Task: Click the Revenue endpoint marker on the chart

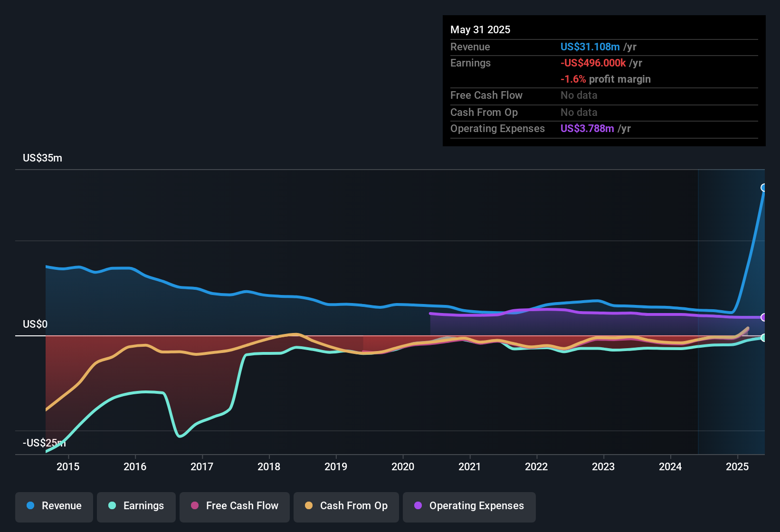Action: point(764,188)
